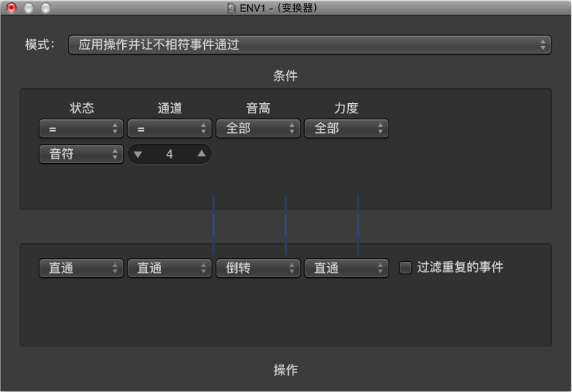
Task: Open the 音高 condition dropdown set to 全部
Action: (x=258, y=129)
